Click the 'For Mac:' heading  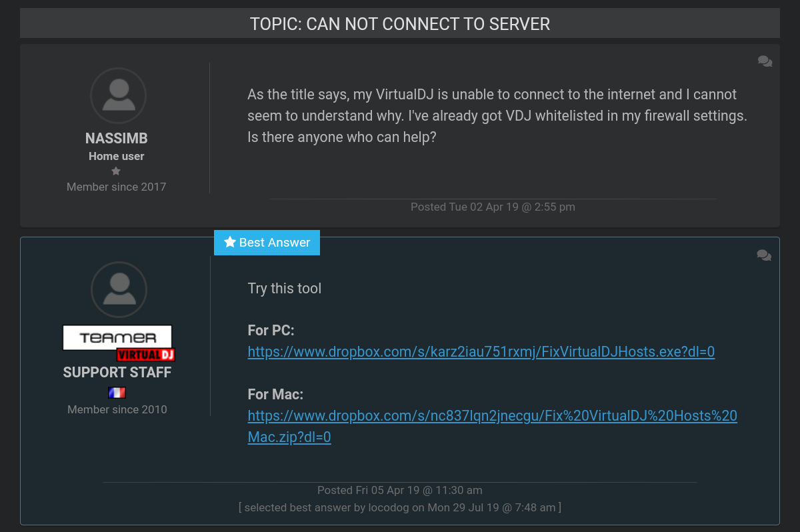tap(275, 395)
